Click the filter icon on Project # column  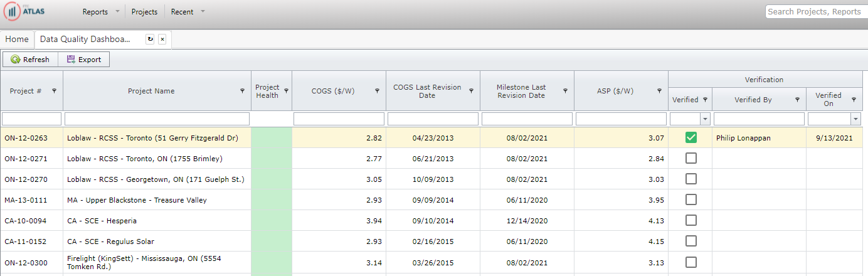(54, 91)
